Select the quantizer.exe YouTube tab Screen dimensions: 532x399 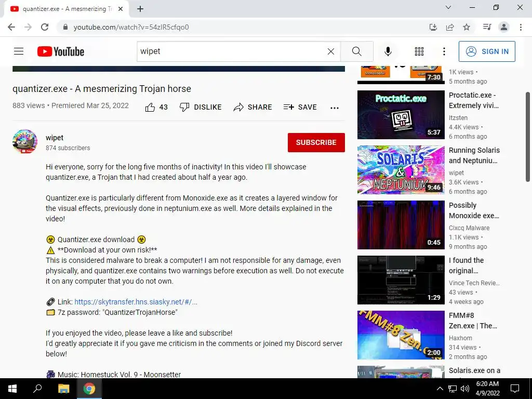[x=66, y=9]
